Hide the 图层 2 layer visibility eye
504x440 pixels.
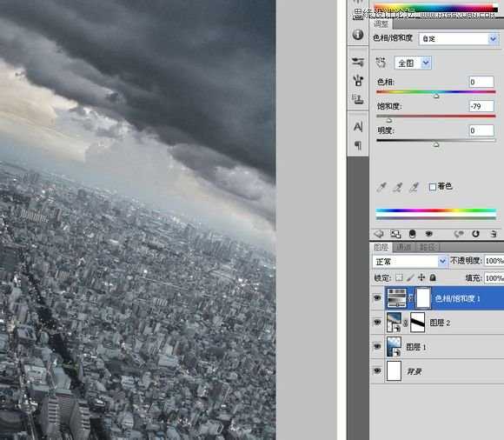(x=377, y=323)
